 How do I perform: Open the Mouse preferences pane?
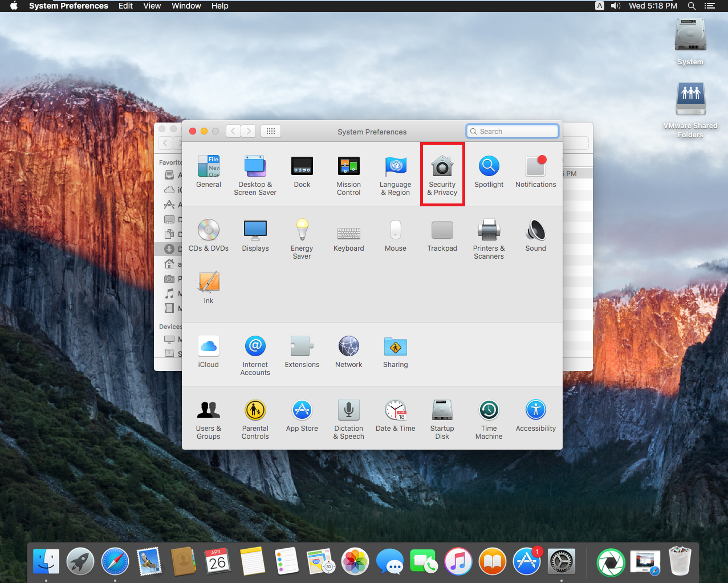[396, 235]
